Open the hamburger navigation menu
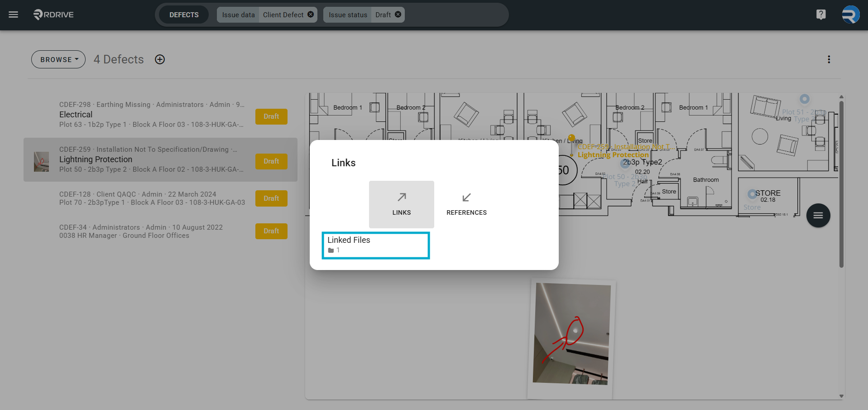Viewport: 868px width, 410px height. tap(14, 14)
